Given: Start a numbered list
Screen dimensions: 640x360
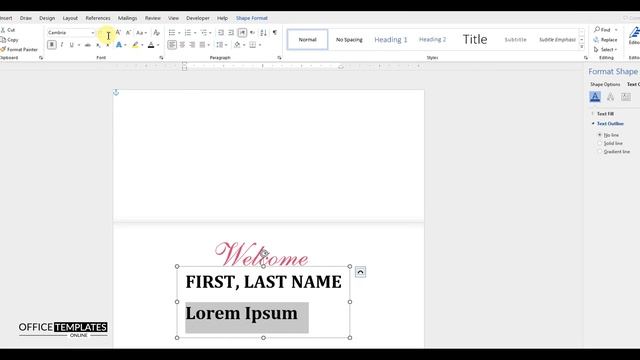Looking at the screenshot, I should 188,33.
